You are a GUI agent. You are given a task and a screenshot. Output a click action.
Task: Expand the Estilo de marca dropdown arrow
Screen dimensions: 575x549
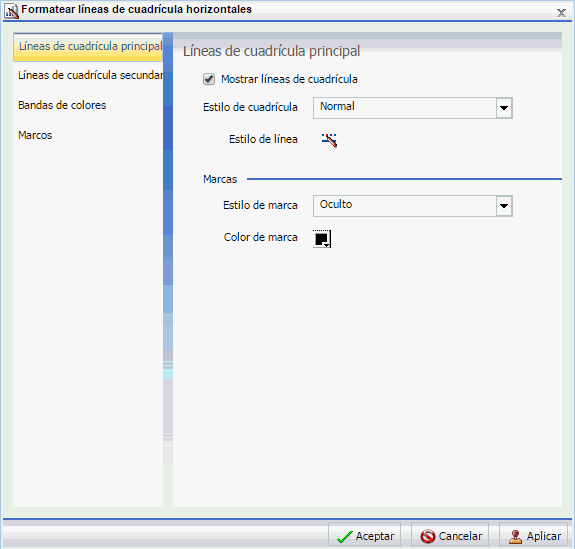coord(504,206)
